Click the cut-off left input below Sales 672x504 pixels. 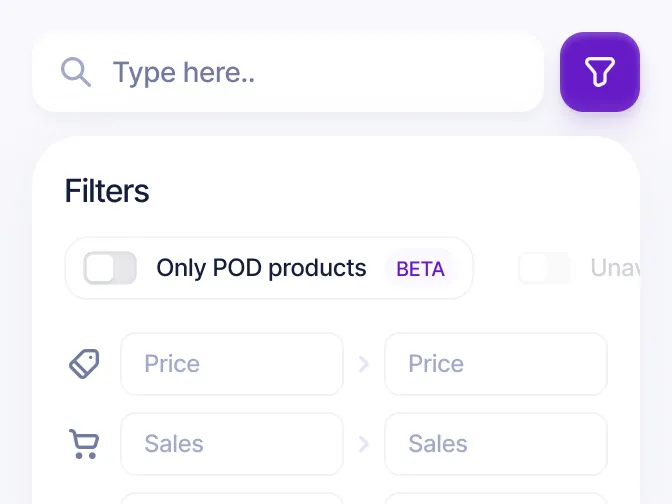click(x=232, y=498)
